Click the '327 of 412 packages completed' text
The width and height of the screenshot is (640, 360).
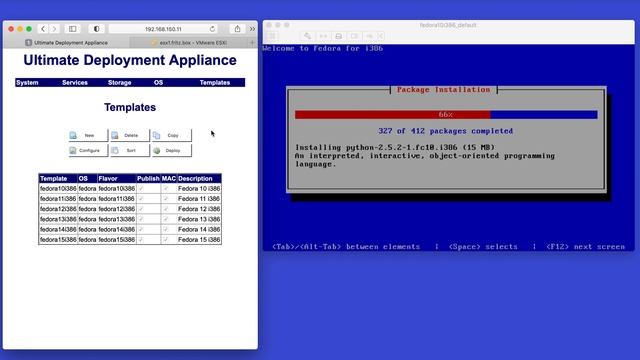tap(445, 131)
